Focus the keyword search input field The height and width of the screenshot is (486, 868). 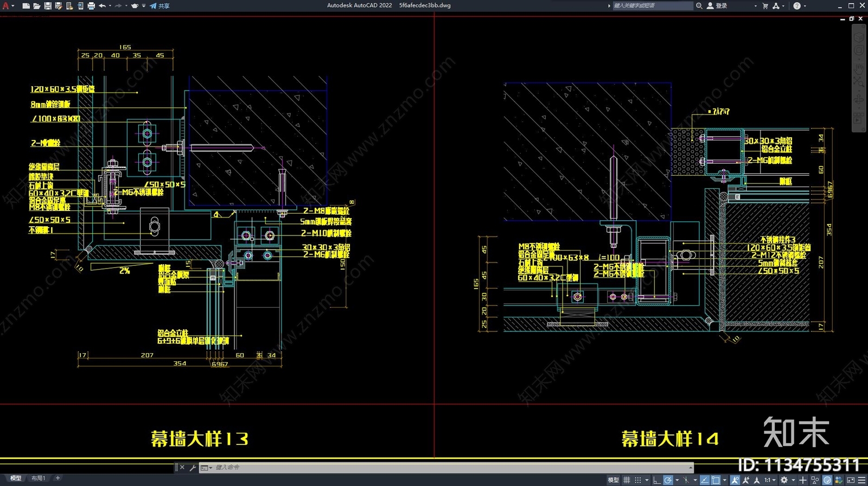point(653,5)
